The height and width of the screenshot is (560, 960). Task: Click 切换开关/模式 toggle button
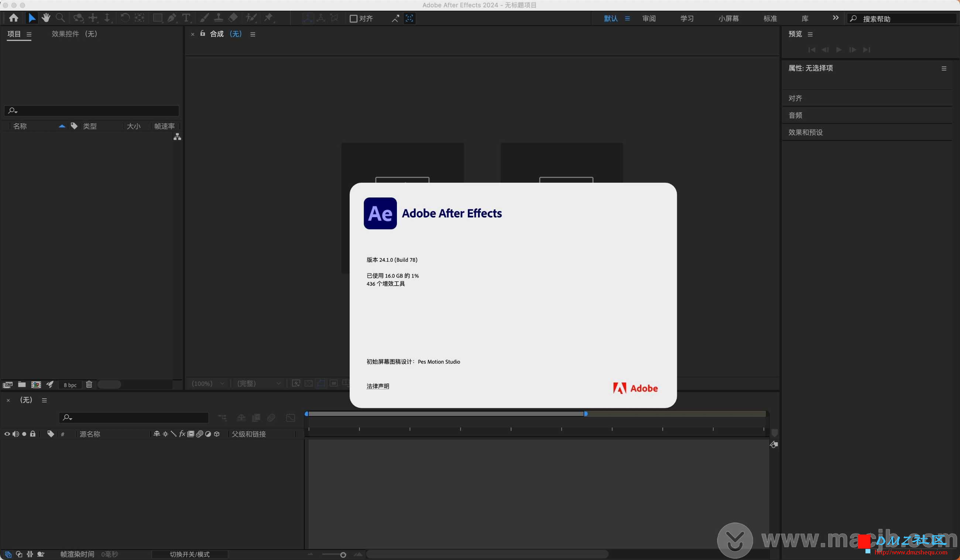click(190, 554)
